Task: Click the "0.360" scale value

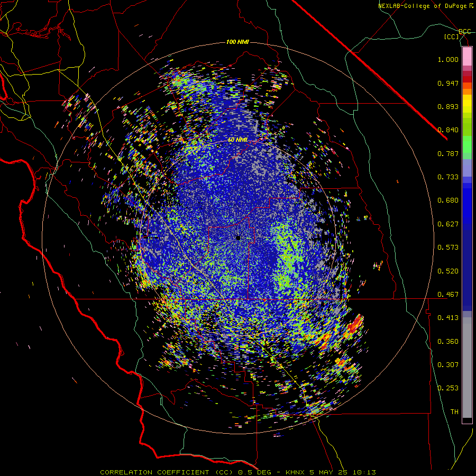Action: pyautogui.click(x=448, y=342)
